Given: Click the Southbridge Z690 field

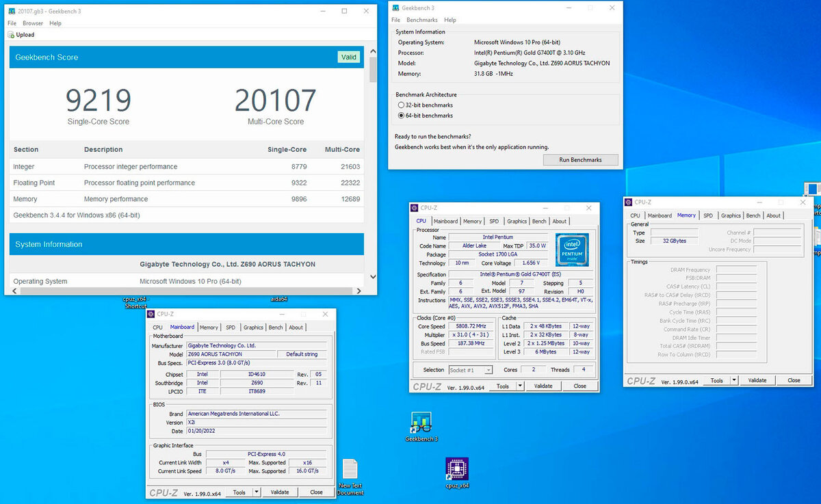Looking at the screenshot, I should (257, 383).
